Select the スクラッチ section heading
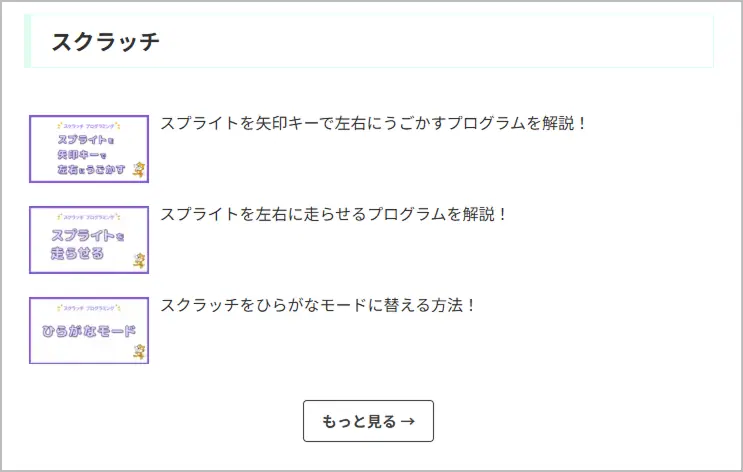743x472 pixels. [105, 42]
